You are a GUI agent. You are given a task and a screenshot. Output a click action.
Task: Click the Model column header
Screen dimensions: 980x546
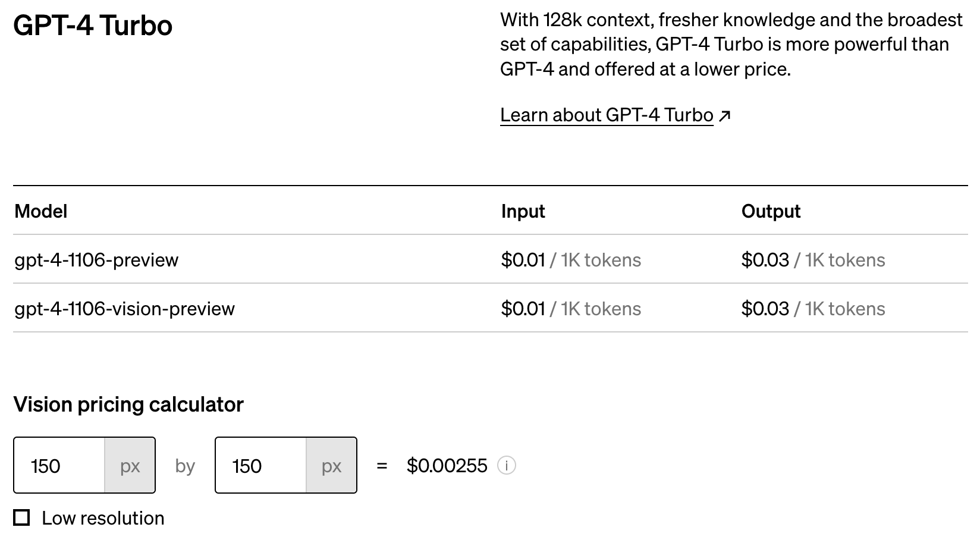(40, 211)
